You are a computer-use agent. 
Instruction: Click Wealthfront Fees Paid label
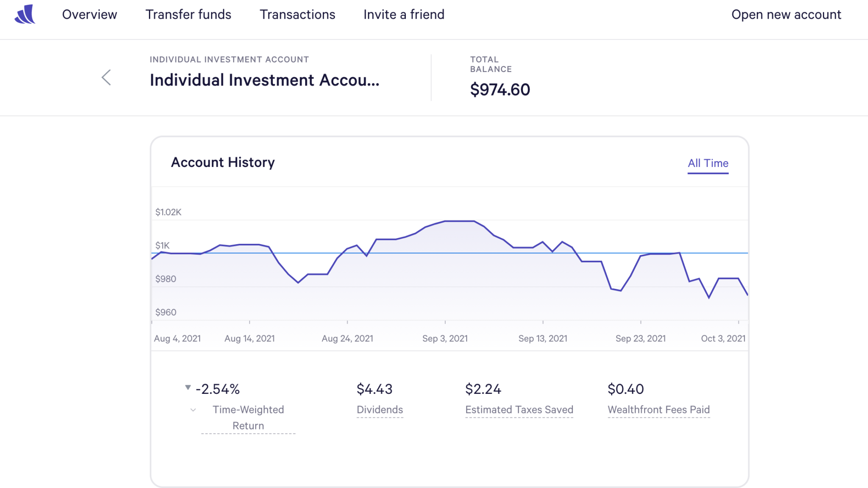coord(658,409)
